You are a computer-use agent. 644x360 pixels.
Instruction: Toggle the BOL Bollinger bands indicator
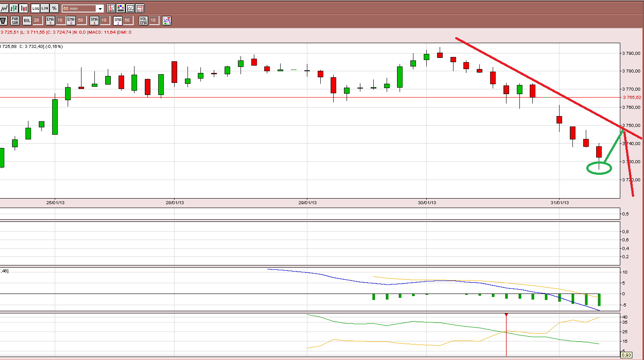pos(27,20)
